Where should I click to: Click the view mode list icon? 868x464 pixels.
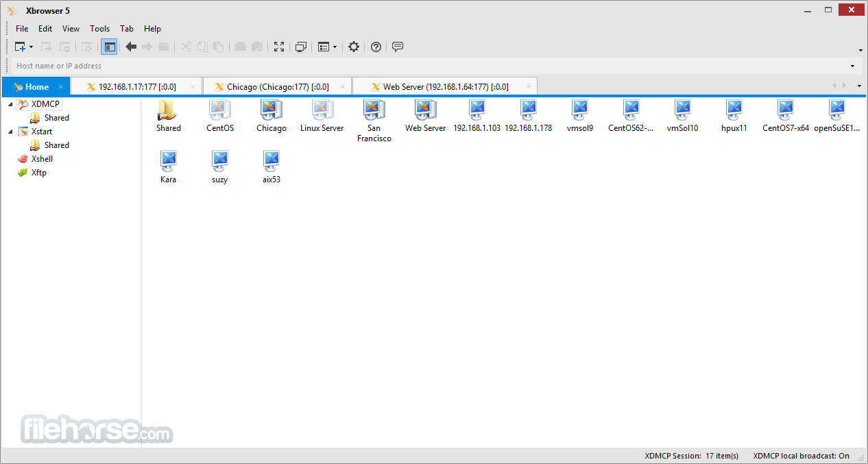[x=324, y=47]
